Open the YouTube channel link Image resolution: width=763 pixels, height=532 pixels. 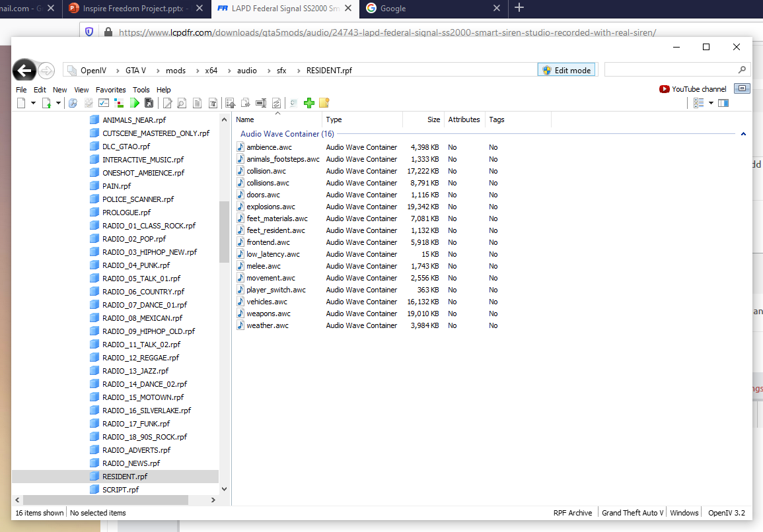(693, 89)
